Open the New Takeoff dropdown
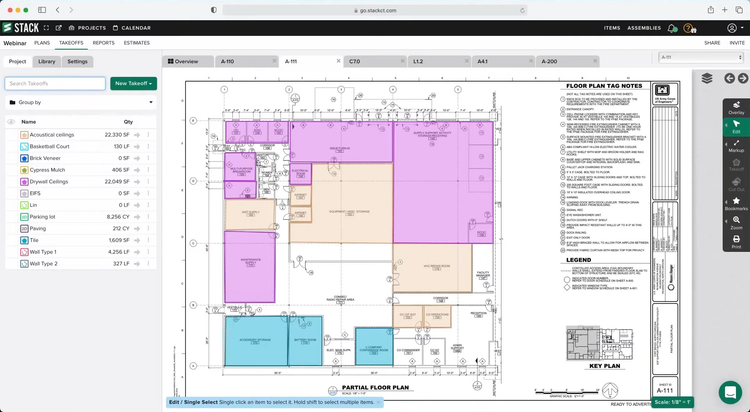The image size is (750, 412). click(x=134, y=83)
